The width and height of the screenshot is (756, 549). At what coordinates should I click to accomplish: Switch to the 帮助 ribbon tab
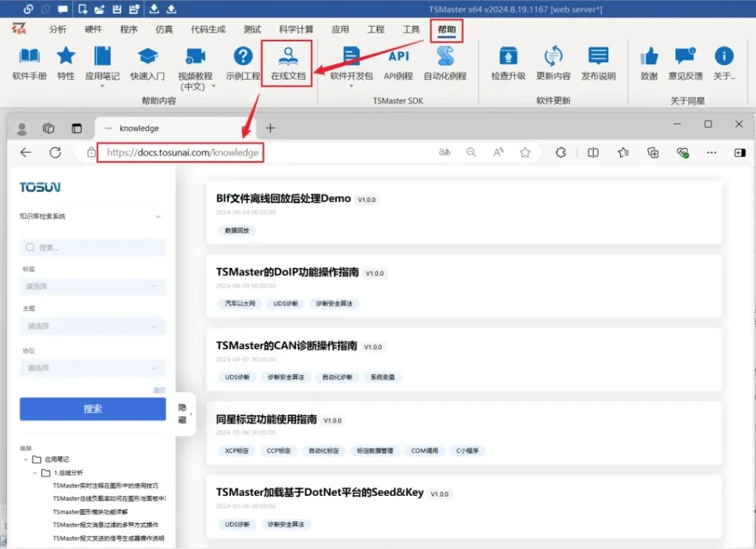click(x=447, y=30)
